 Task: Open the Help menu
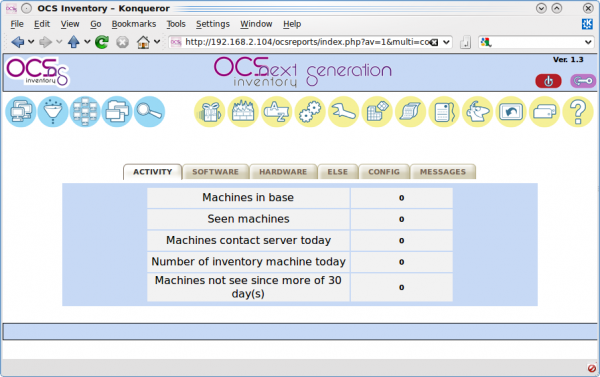(x=292, y=24)
